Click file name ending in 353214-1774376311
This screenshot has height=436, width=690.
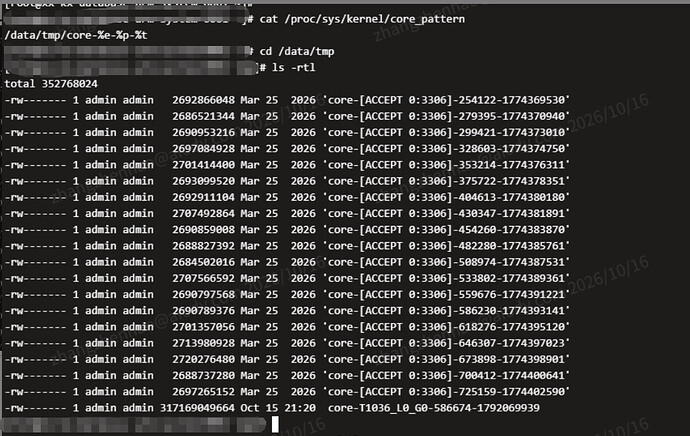447,165
